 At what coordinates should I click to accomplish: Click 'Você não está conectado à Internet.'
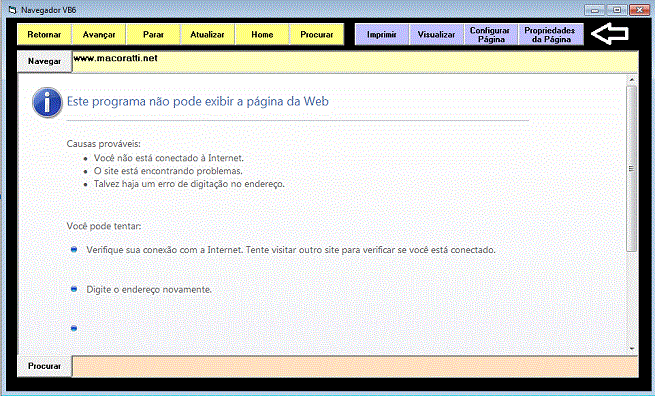169,158
